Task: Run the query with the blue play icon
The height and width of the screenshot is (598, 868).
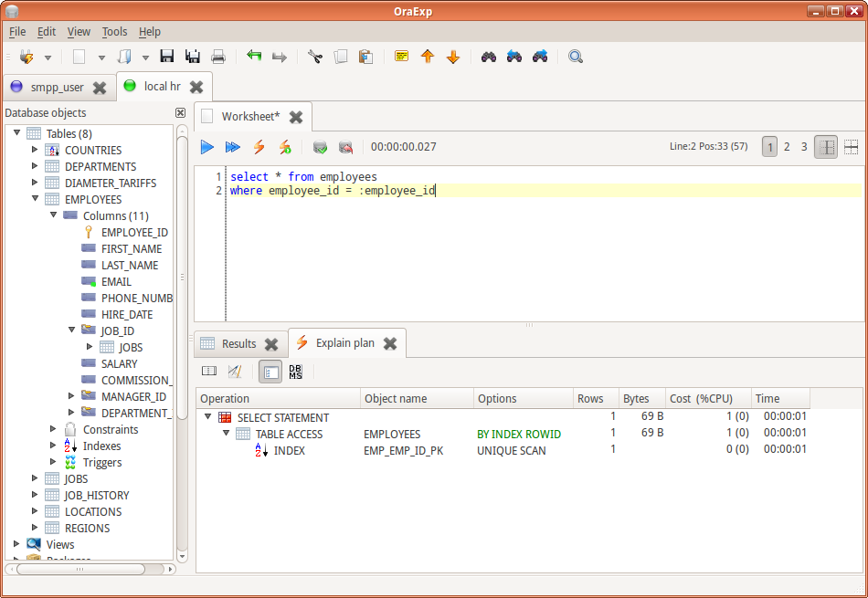Action: point(206,147)
